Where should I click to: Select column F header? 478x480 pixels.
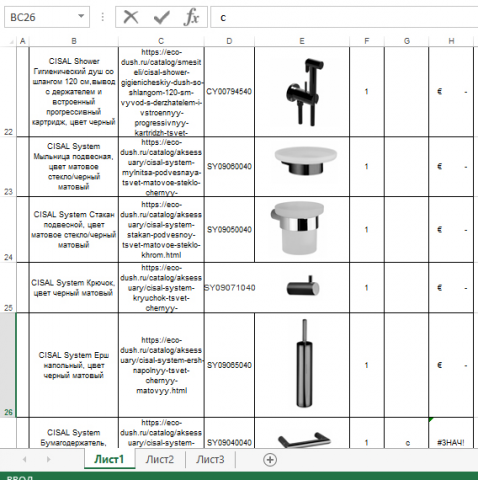[367, 41]
